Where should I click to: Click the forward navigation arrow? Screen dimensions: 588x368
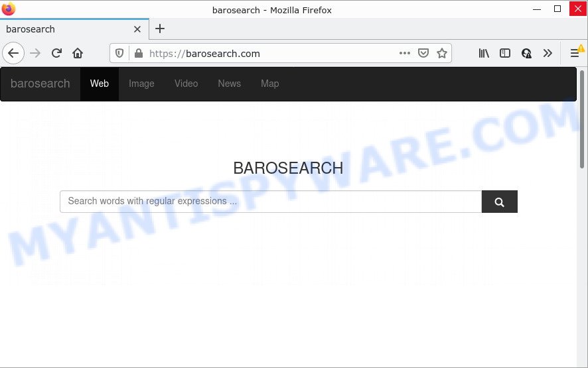coord(35,53)
